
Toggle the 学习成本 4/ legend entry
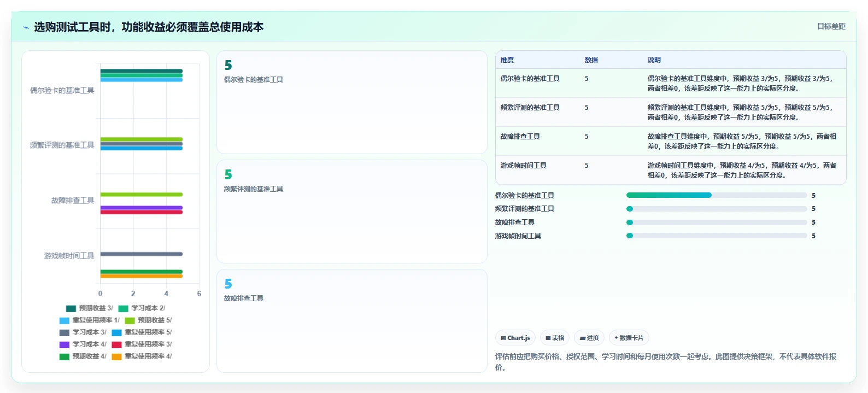83,344
